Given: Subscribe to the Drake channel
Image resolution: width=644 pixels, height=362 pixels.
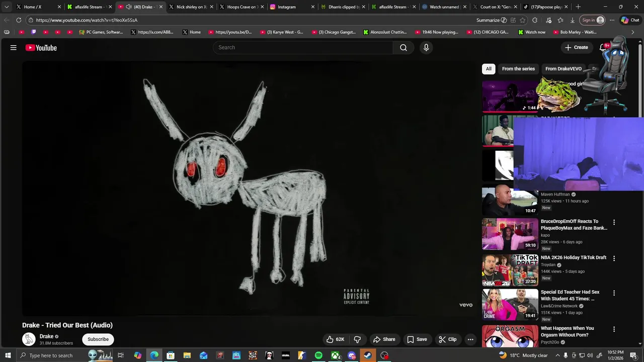Looking at the screenshot, I should click(98, 339).
